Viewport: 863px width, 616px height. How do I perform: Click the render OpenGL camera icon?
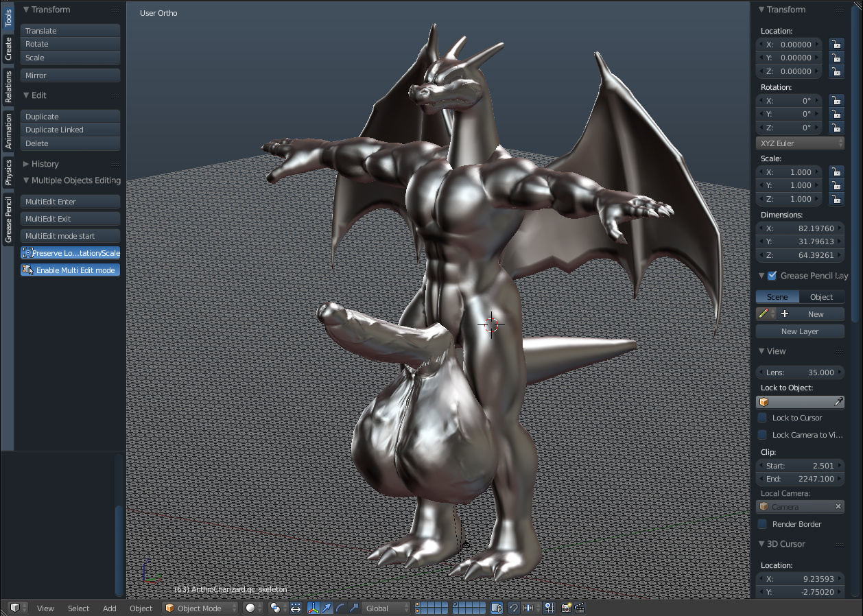tap(567, 608)
